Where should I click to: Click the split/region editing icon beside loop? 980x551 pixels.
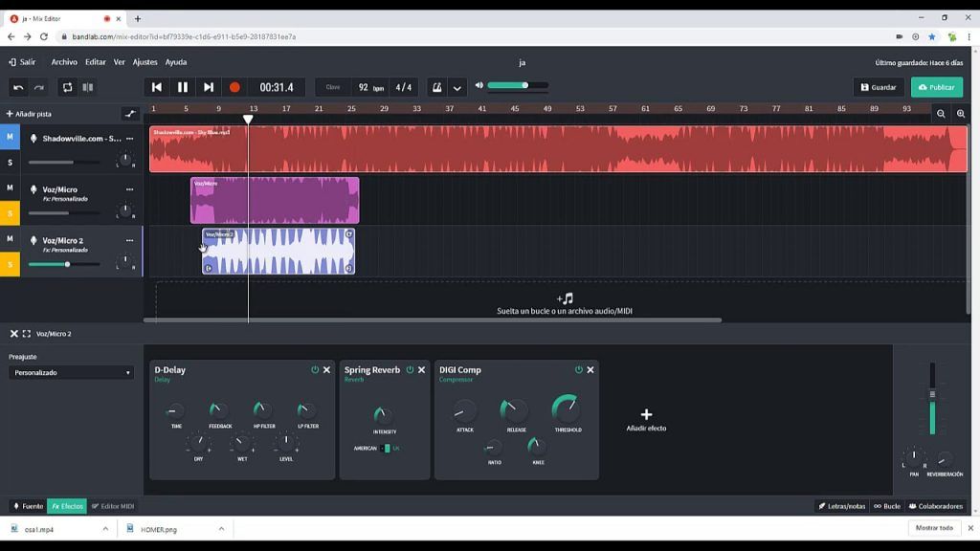87,87
